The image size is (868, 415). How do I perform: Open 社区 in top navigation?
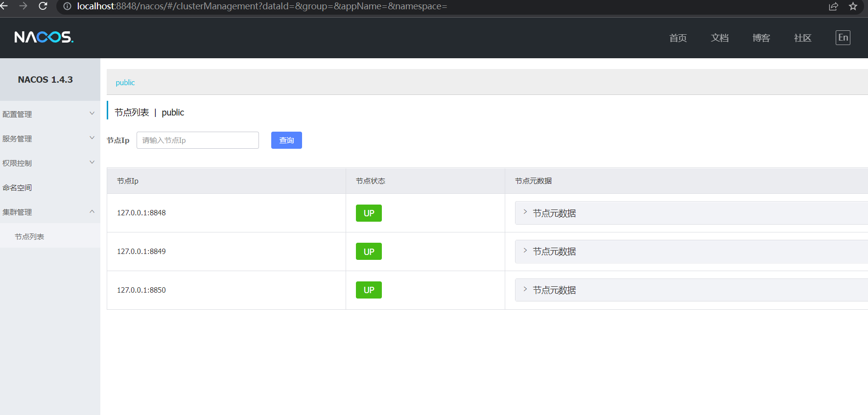803,38
